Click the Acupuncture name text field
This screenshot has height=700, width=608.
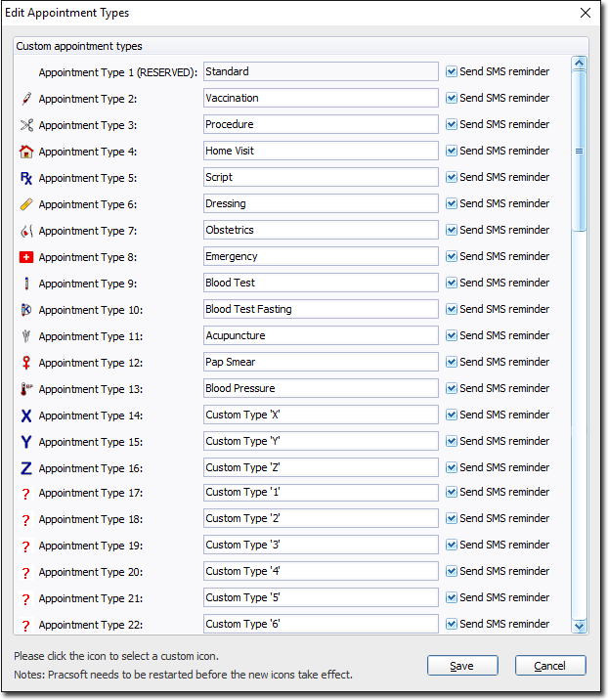[321, 335]
